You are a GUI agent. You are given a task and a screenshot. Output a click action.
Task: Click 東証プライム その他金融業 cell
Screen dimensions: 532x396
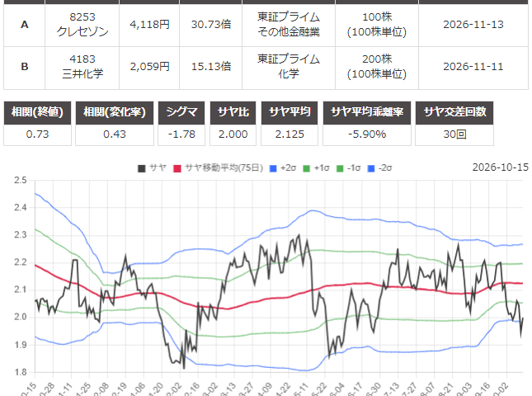289,25
